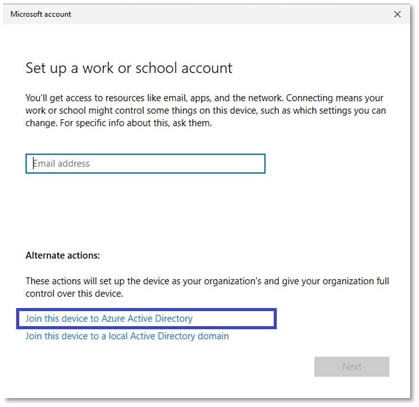Viewport: 419px width, 407px height.
Task: Click the paragraph about access to email and apps
Action: (x=206, y=110)
